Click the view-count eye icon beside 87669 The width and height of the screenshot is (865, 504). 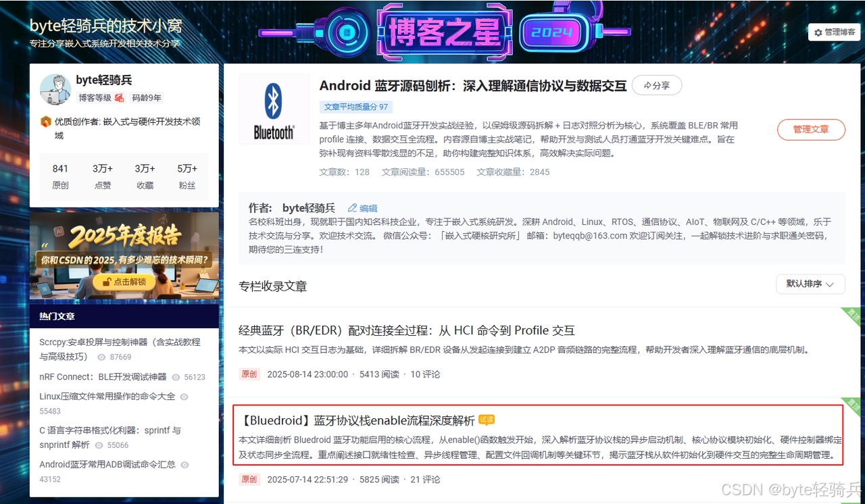pyautogui.click(x=102, y=357)
